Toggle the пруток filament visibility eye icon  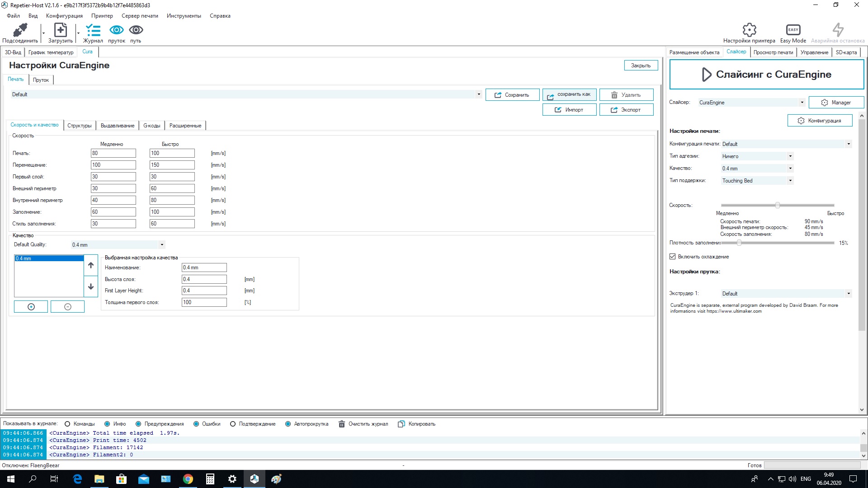click(x=117, y=30)
